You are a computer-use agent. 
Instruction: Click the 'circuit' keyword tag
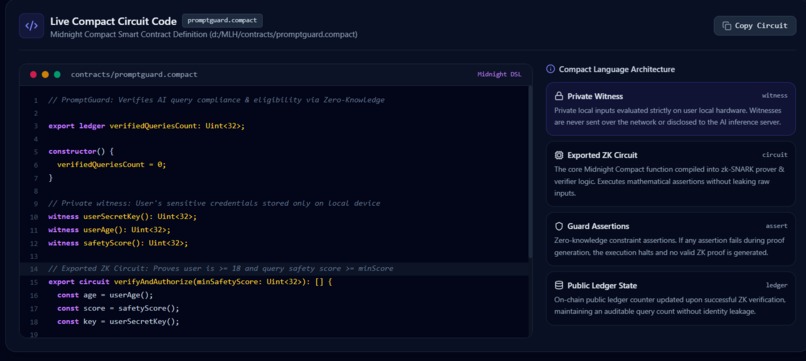[x=774, y=155]
